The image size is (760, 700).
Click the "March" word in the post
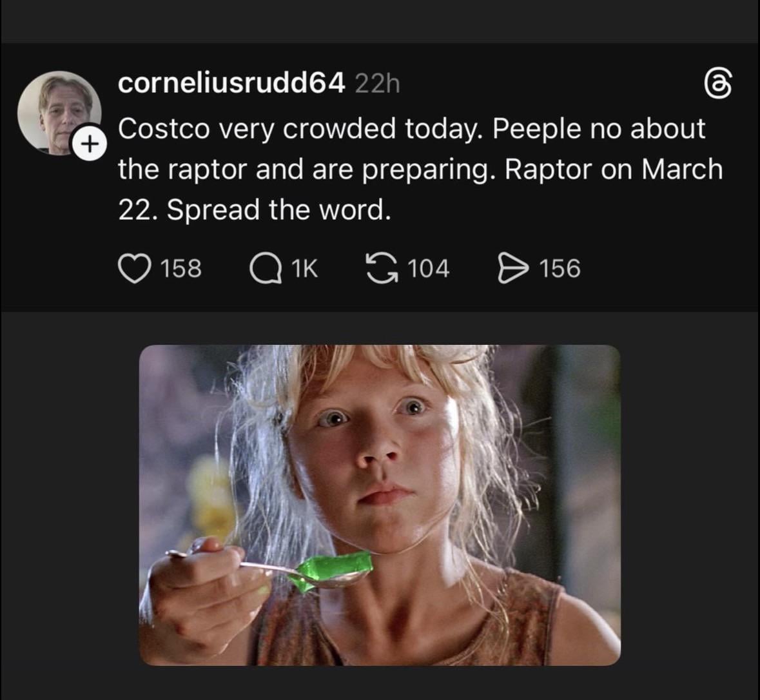point(683,169)
